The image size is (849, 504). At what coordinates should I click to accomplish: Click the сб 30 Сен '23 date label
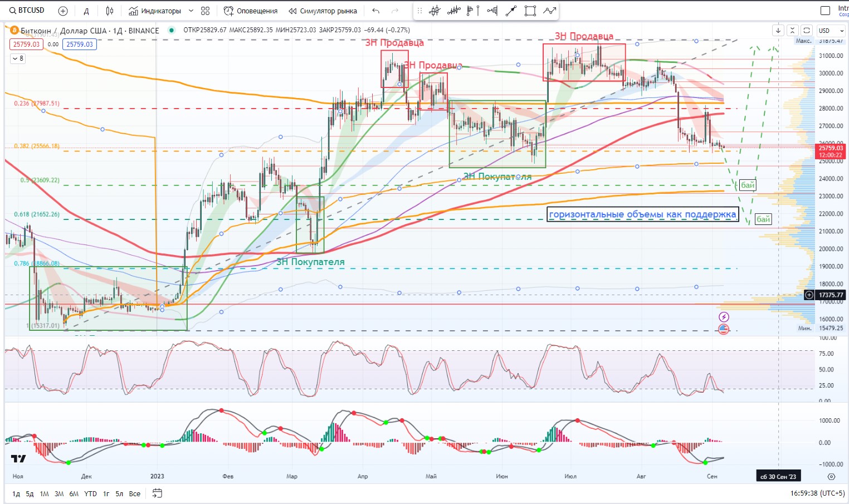coord(778,476)
